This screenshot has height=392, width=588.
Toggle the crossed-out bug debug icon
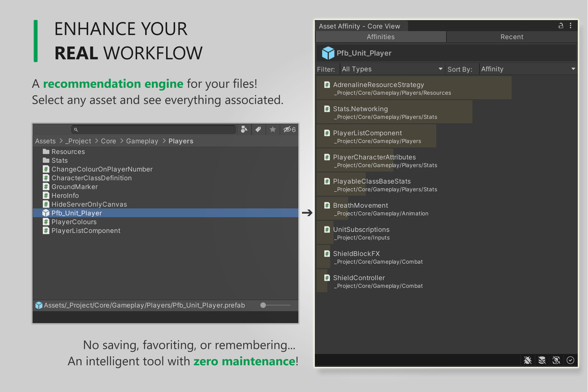[x=527, y=360]
